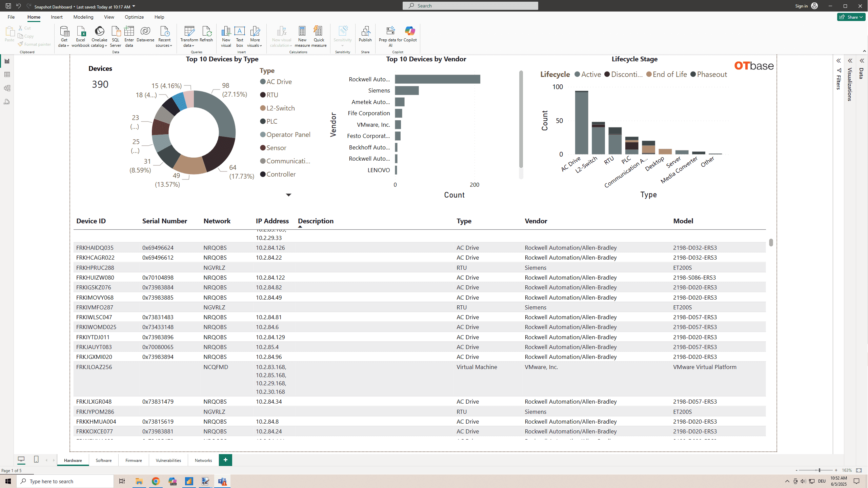This screenshot has width=868, height=488.
Task: Click the zoom slider handle
Action: click(x=820, y=470)
